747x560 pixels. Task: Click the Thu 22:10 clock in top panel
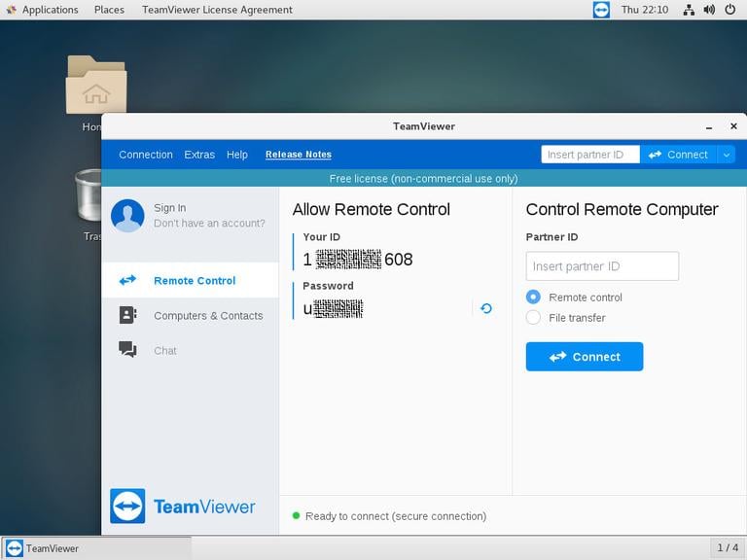(x=645, y=10)
